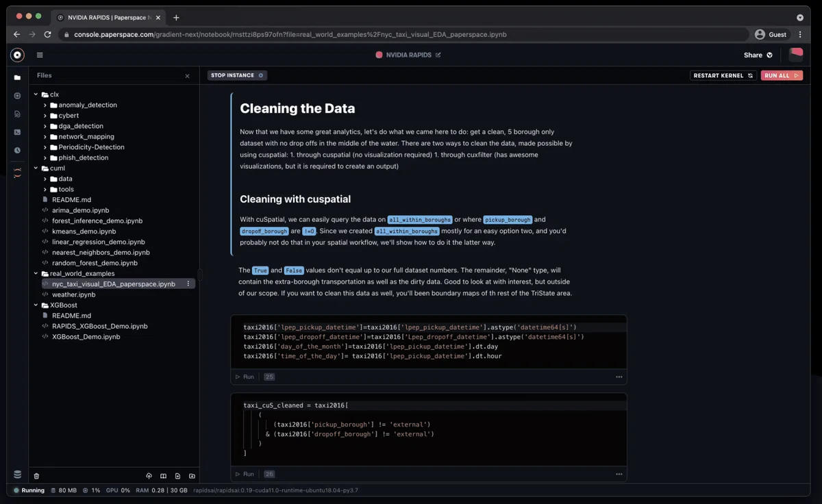Click the trash delete icon in Files panel
The image size is (822, 504).
click(36, 476)
